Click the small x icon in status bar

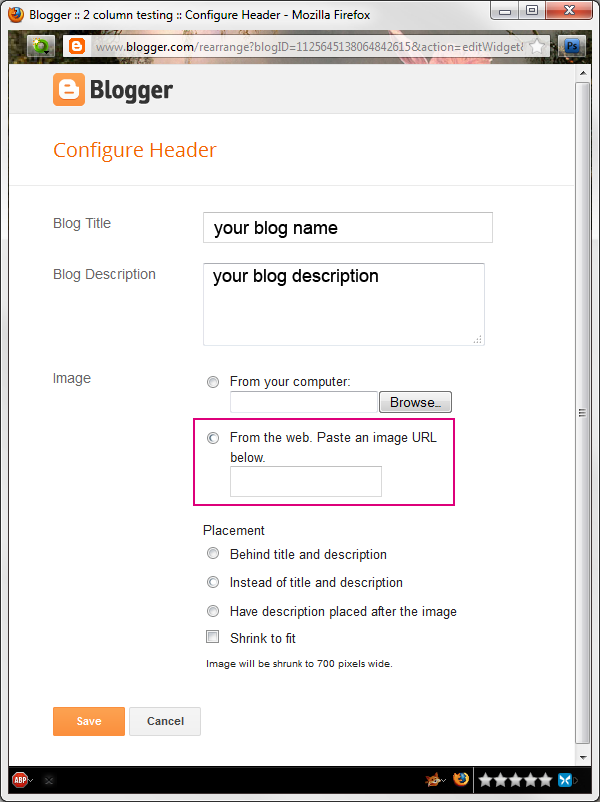[x=49, y=781]
